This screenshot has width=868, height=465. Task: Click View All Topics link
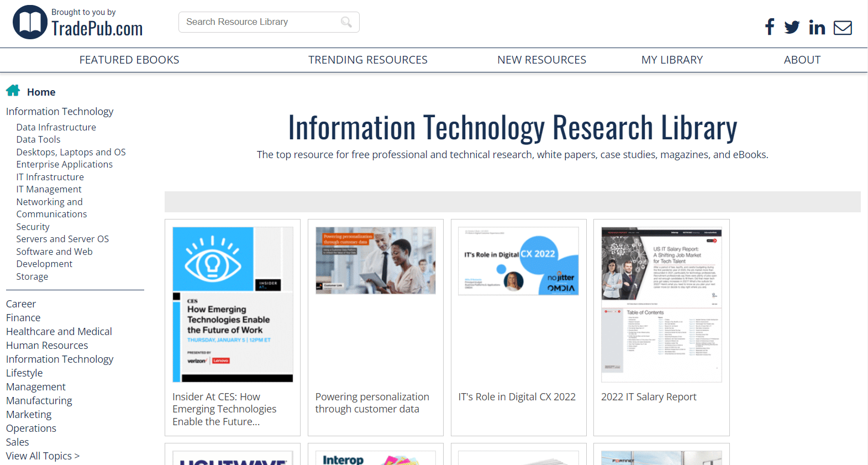(x=43, y=456)
